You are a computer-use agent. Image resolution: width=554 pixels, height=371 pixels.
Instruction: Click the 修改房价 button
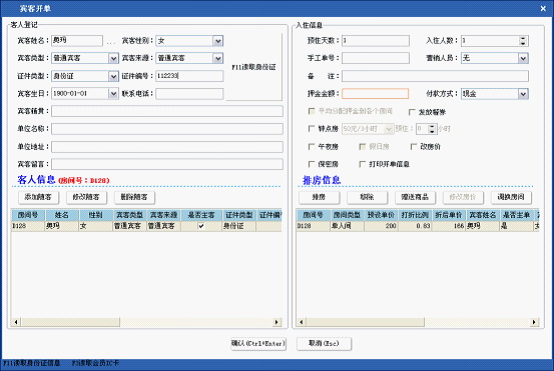point(463,198)
